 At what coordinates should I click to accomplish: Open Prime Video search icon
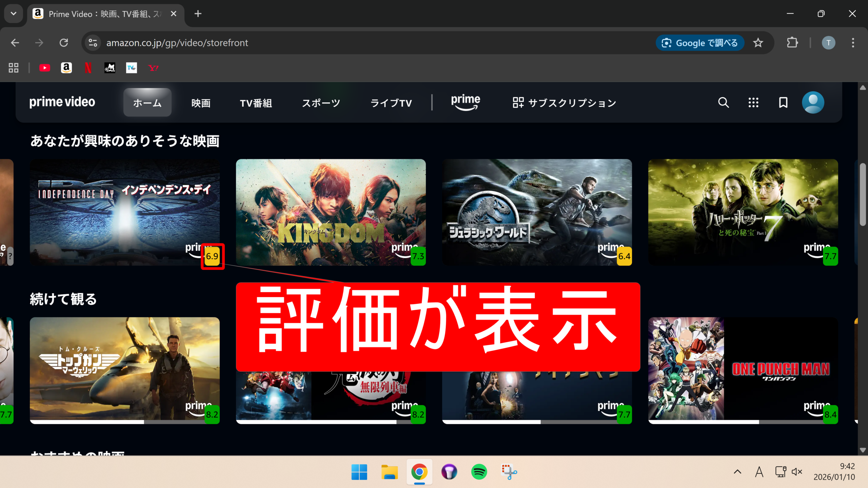point(723,102)
